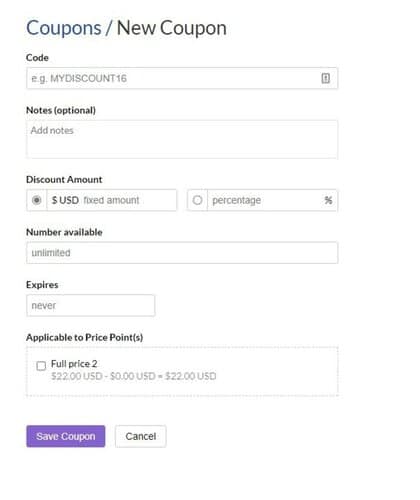Image resolution: width=420 pixels, height=500 pixels.
Task: Click the Discount Amount label
Action: click(x=64, y=179)
